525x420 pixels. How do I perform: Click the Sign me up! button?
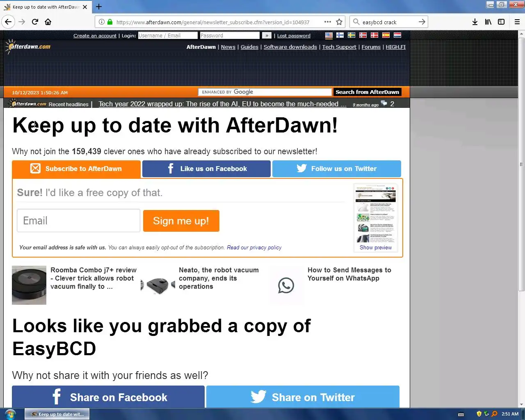181,221
